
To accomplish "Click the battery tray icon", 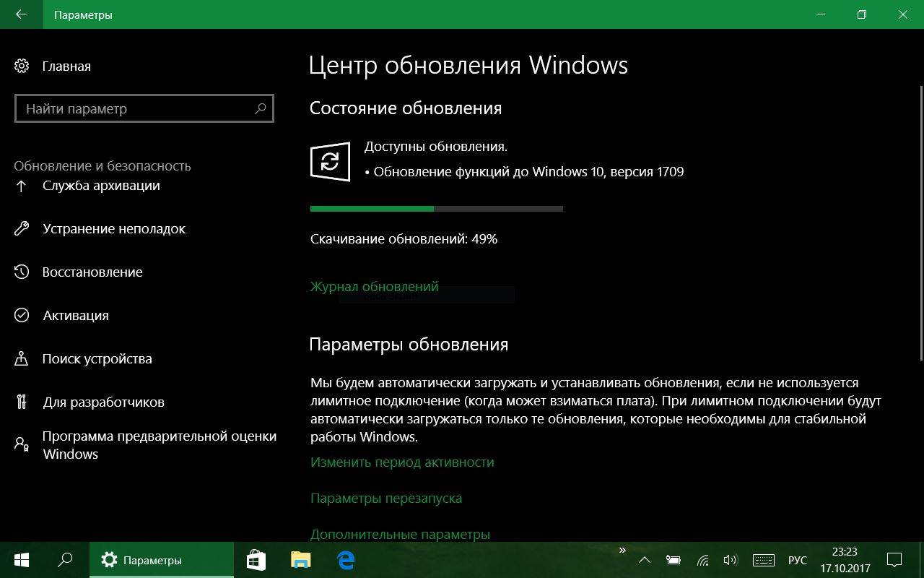I will pyautogui.click(x=674, y=560).
